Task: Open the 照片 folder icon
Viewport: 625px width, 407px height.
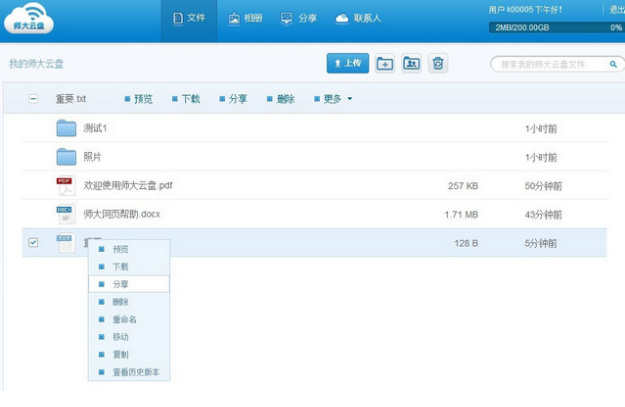Action: [66, 157]
